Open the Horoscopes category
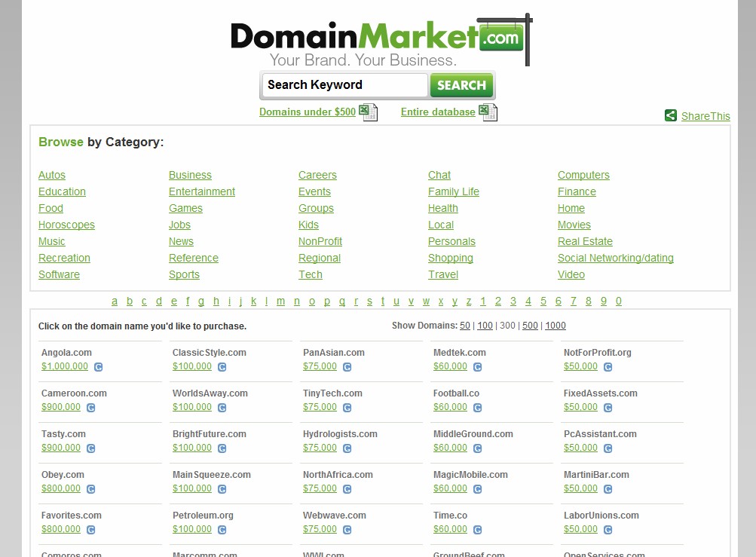This screenshot has width=756, height=557. click(66, 225)
